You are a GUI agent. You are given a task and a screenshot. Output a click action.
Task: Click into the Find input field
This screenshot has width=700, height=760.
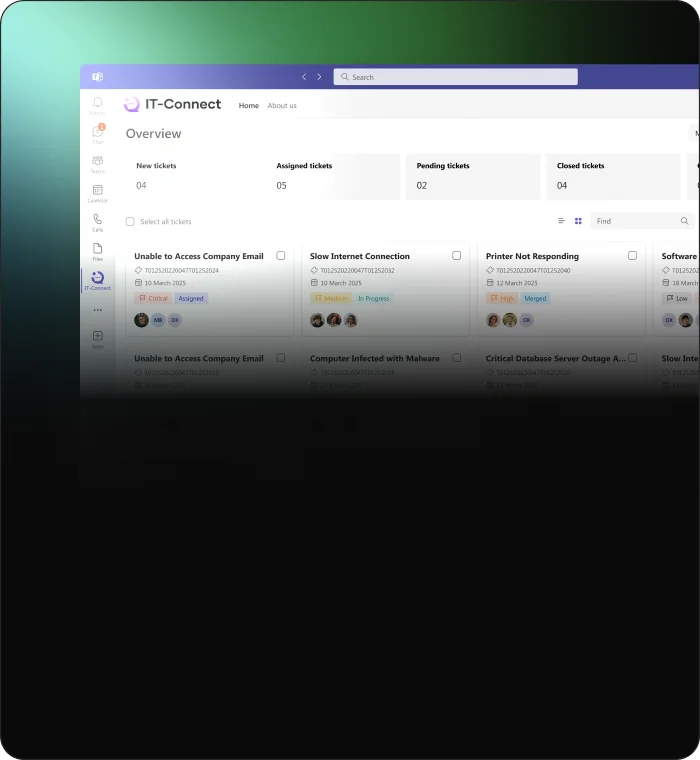[x=635, y=221]
